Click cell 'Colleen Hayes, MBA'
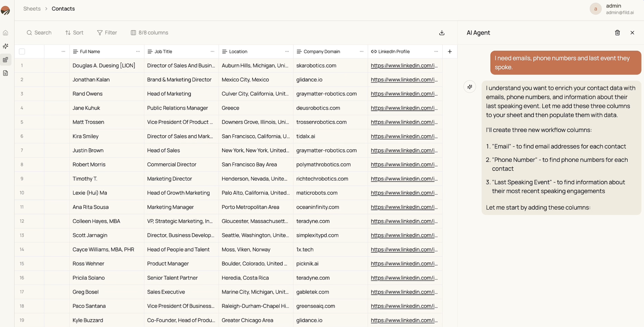The height and width of the screenshot is (327, 644). [x=107, y=221]
